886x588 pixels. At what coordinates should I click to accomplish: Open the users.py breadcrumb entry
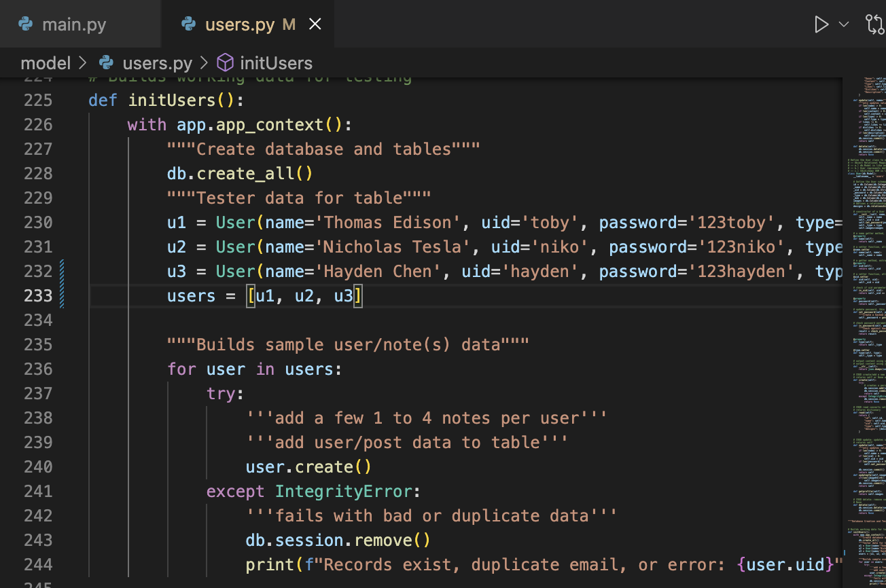157,63
